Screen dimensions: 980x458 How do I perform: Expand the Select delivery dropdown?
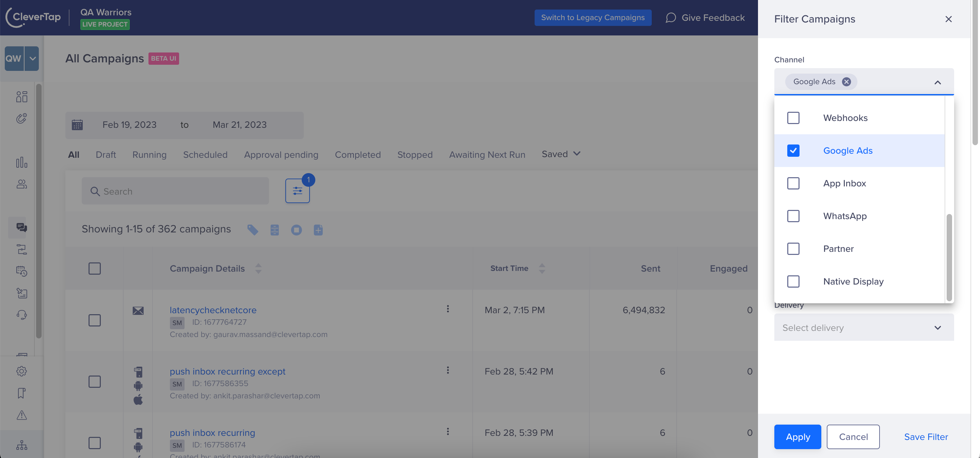[864, 327]
